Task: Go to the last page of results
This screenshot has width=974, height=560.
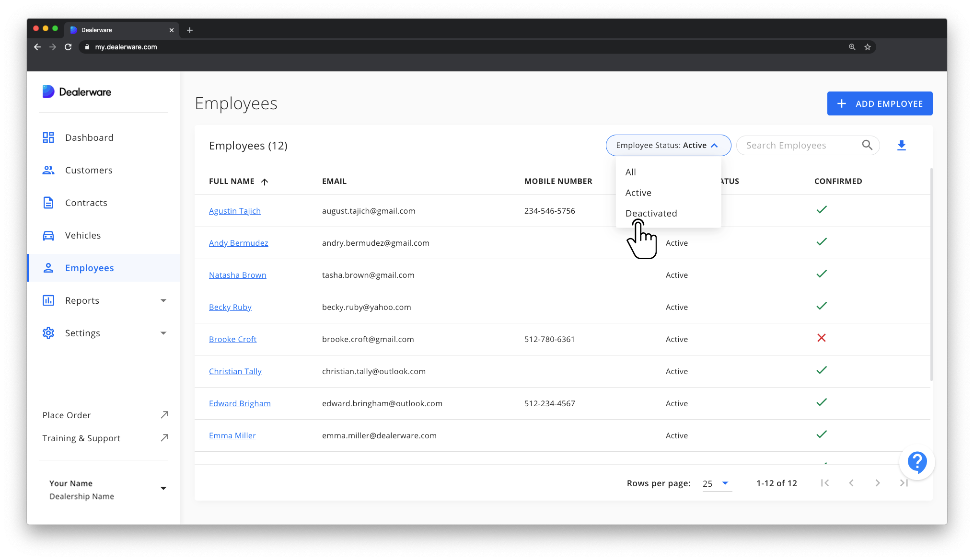Action: (904, 483)
